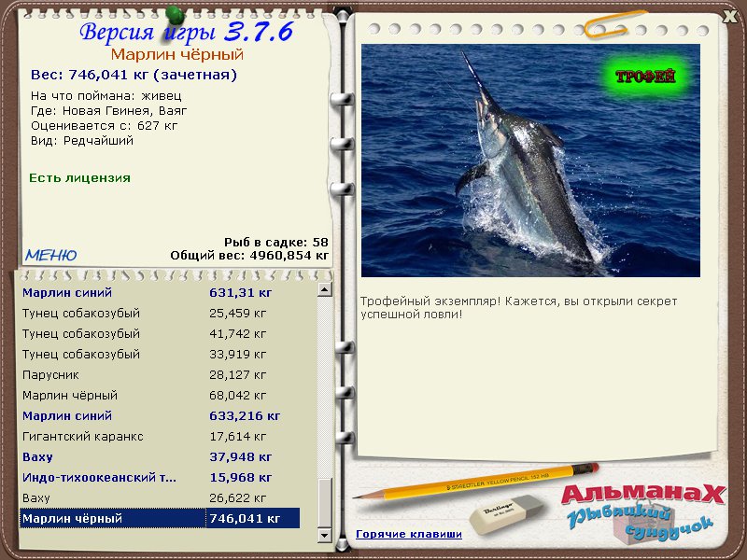Click the ТРОФЕЙ badge on the photo

tap(645, 77)
